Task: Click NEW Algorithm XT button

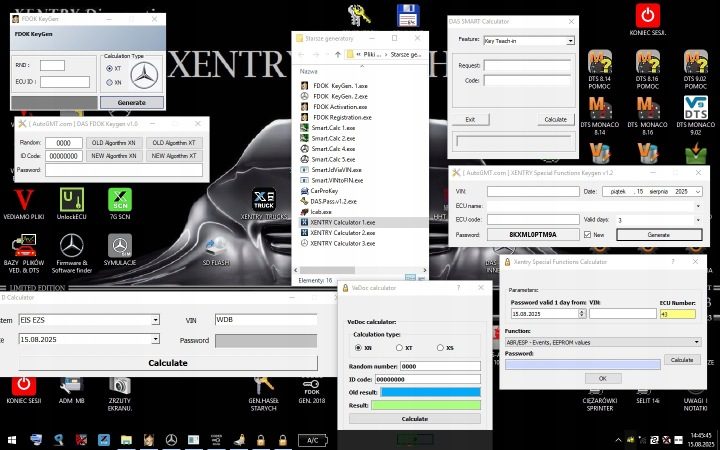Action: tap(174, 156)
